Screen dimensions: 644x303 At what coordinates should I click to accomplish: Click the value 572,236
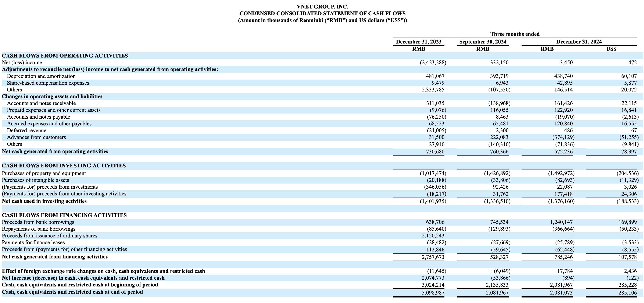click(x=563, y=152)
